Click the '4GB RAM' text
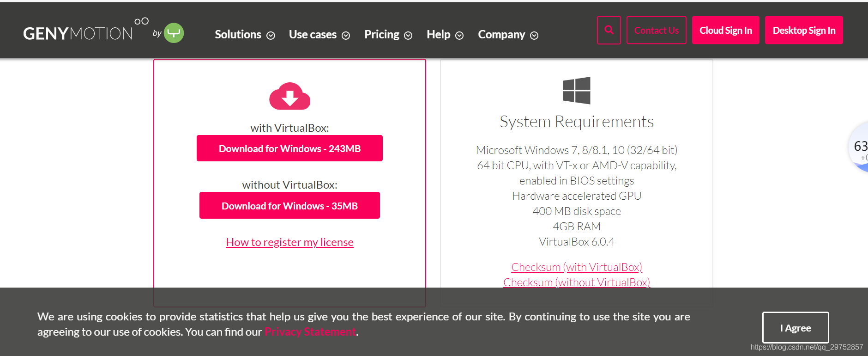The image size is (868, 356). 577,227
